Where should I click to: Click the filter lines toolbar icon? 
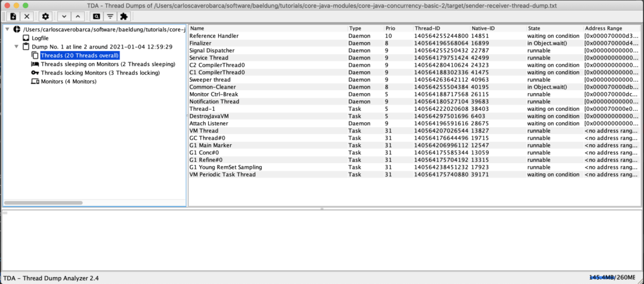(x=110, y=16)
